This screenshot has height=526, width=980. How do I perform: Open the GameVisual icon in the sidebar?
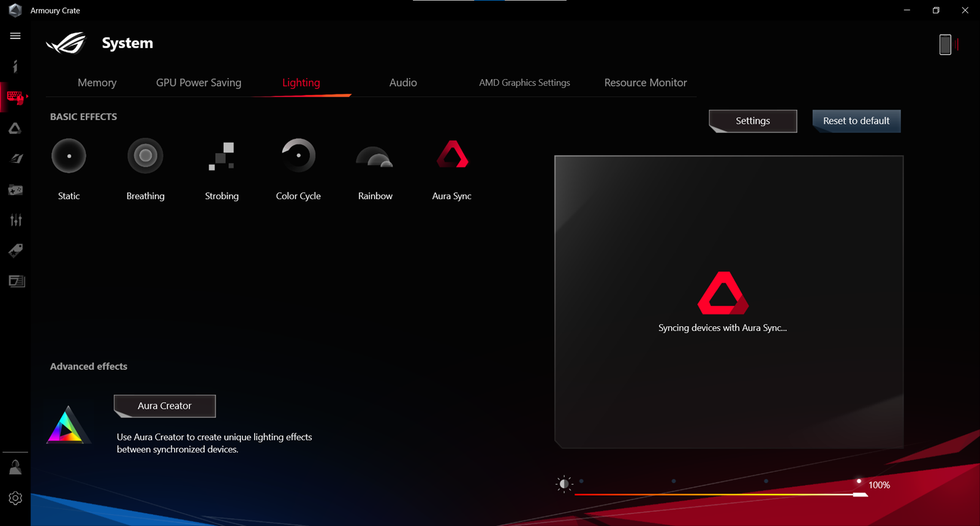pyautogui.click(x=16, y=159)
